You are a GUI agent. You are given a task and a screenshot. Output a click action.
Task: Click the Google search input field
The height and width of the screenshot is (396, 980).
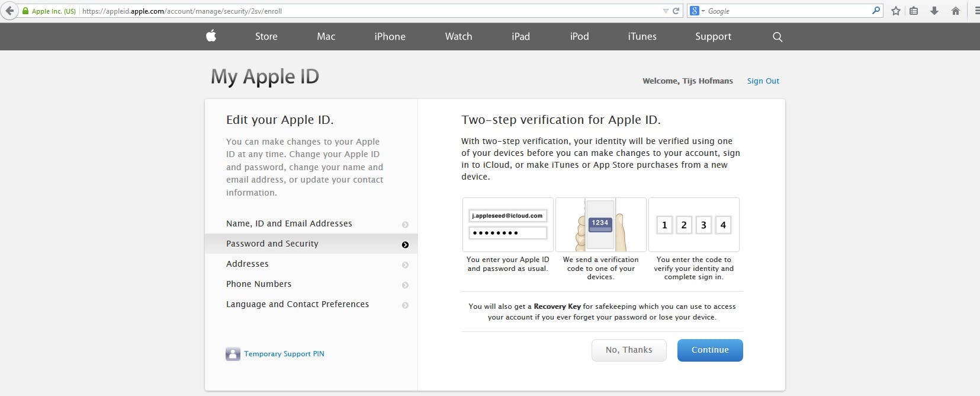[x=788, y=11]
